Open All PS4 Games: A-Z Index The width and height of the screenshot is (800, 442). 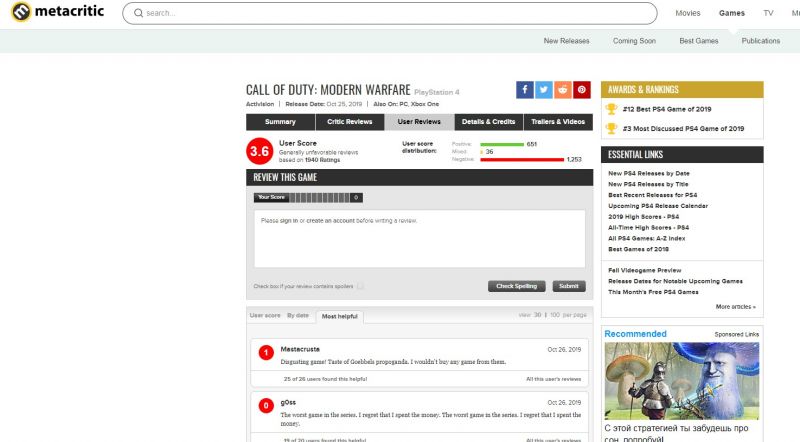(x=646, y=238)
